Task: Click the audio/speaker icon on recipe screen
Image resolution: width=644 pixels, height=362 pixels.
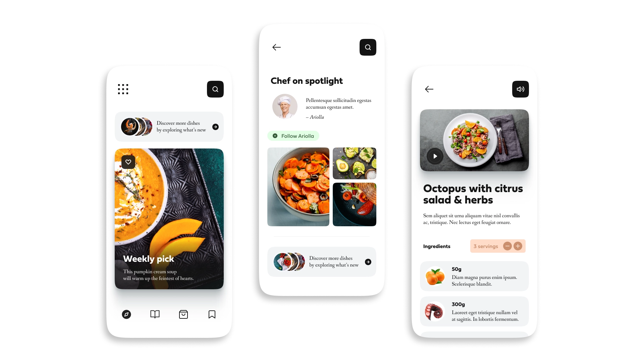Action: click(520, 89)
